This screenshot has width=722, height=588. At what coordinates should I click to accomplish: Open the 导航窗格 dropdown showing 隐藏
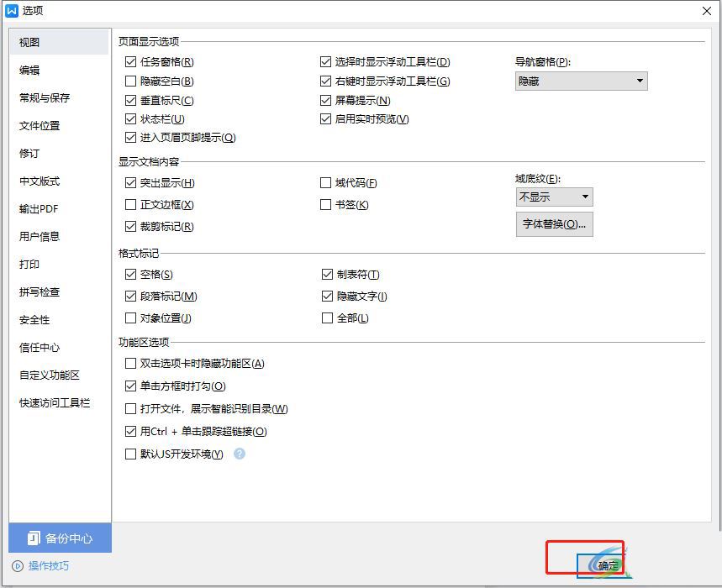coord(581,81)
